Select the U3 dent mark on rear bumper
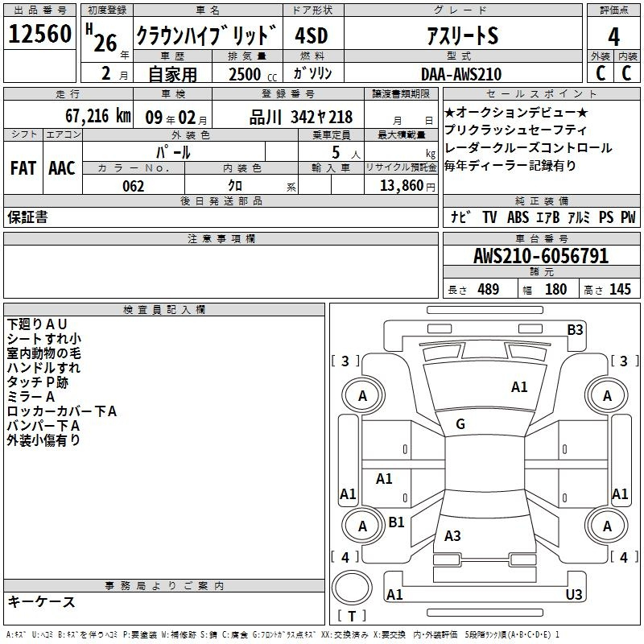 click(x=574, y=594)
